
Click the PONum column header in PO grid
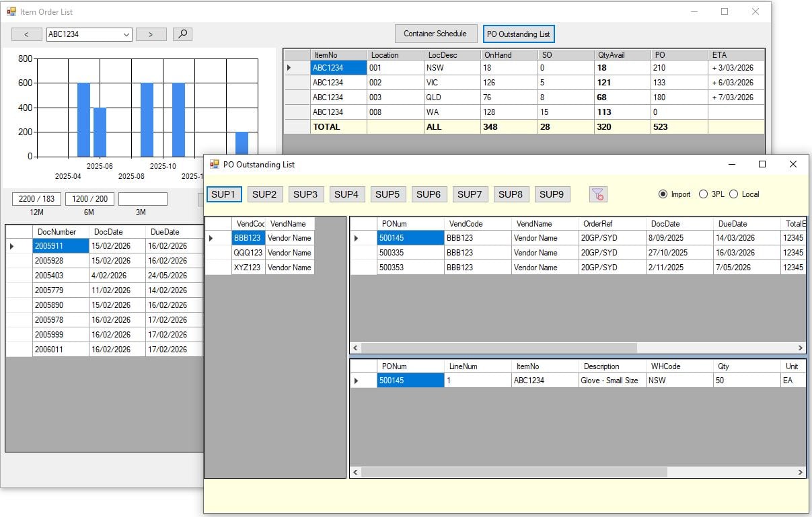click(x=410, y=224)
